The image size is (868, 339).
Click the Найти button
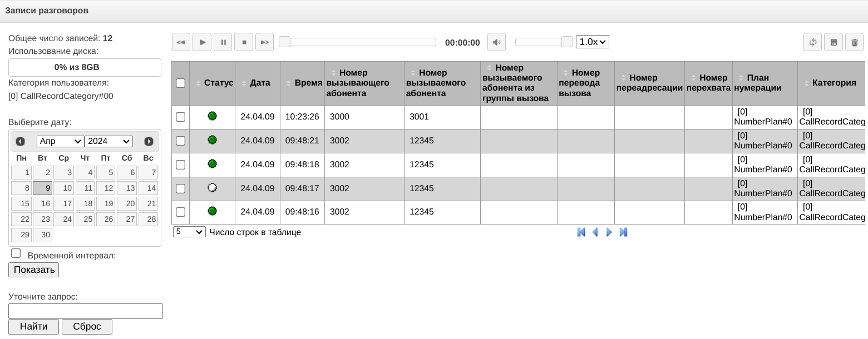(33, 326)
